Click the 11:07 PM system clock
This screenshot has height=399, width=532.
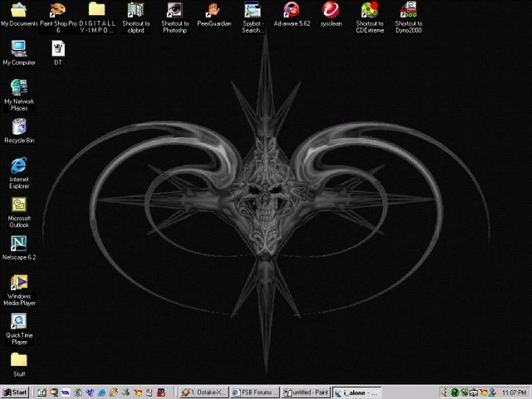pyautogui.click(x=514, y=392)
